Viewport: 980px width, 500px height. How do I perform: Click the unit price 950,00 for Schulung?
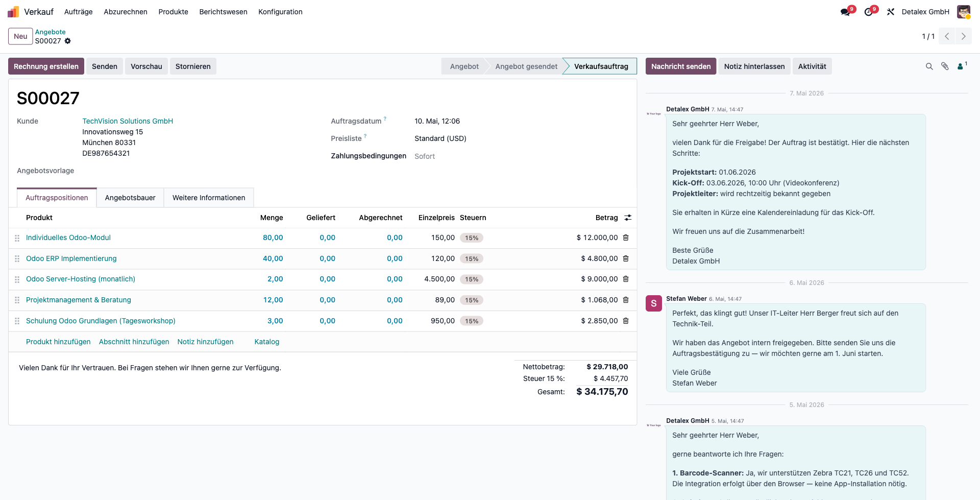tap(443, 321)
